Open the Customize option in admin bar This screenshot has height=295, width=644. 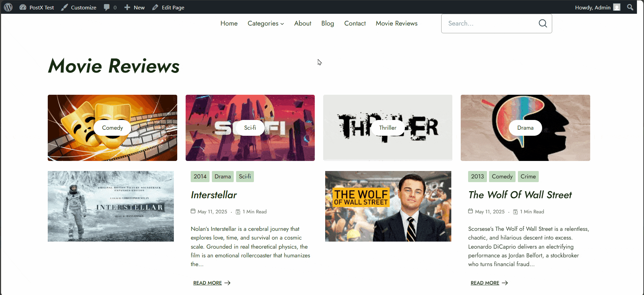pos(79,7)
